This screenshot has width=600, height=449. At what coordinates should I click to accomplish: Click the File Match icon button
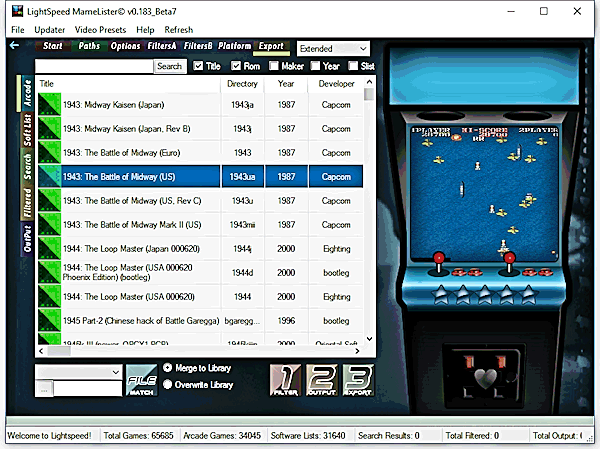(141, 380)
